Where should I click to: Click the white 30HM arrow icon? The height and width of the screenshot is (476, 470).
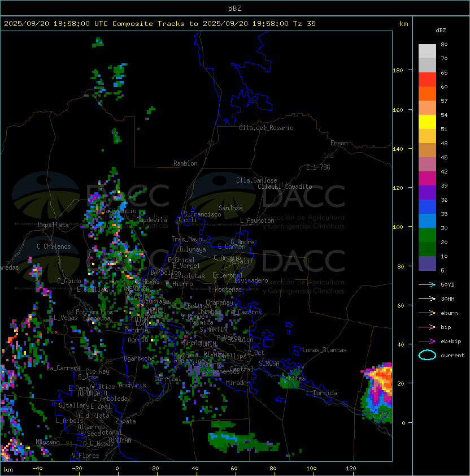427,298
